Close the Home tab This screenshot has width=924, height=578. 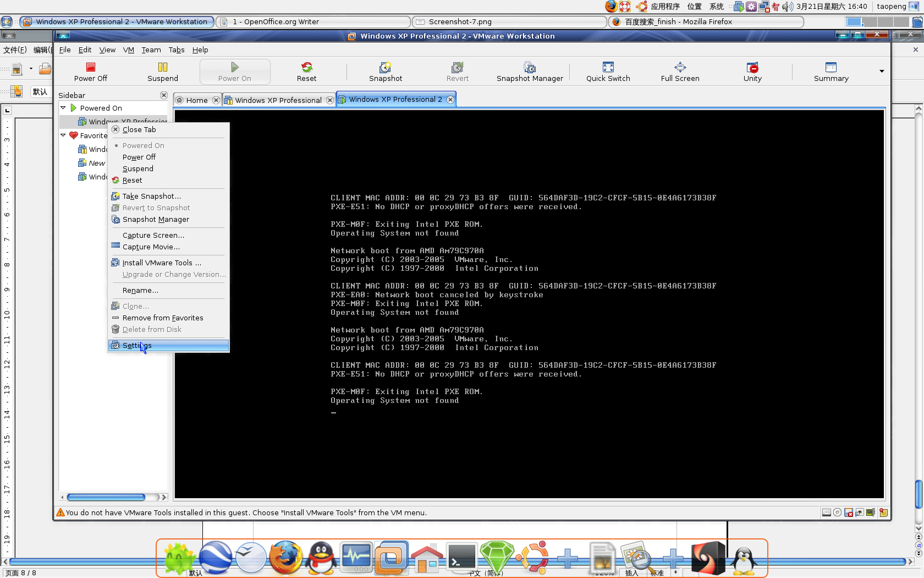(216, 100)
